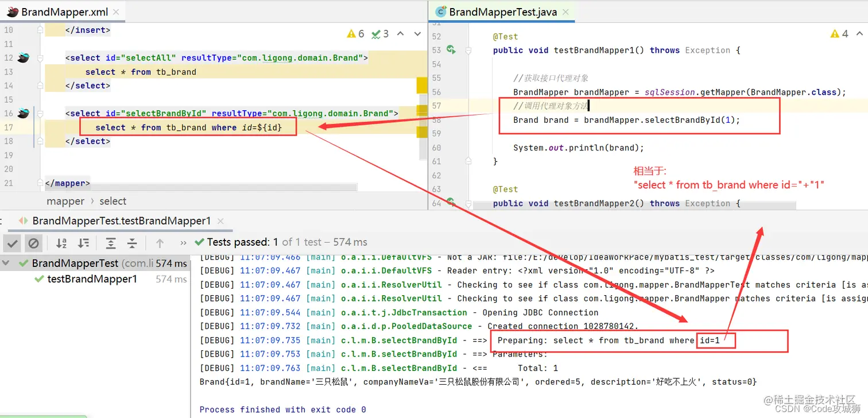Click 'System.out.println(brand);' statement

579,148
